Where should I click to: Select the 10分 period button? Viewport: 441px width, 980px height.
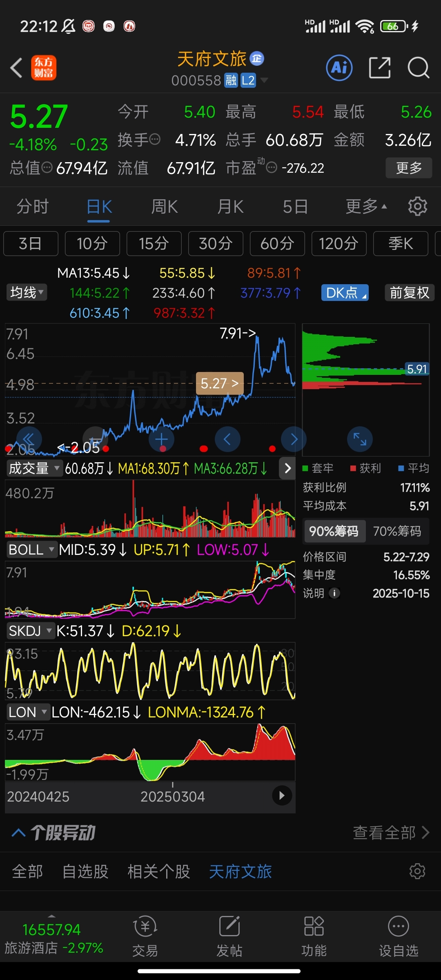[92, 243]
